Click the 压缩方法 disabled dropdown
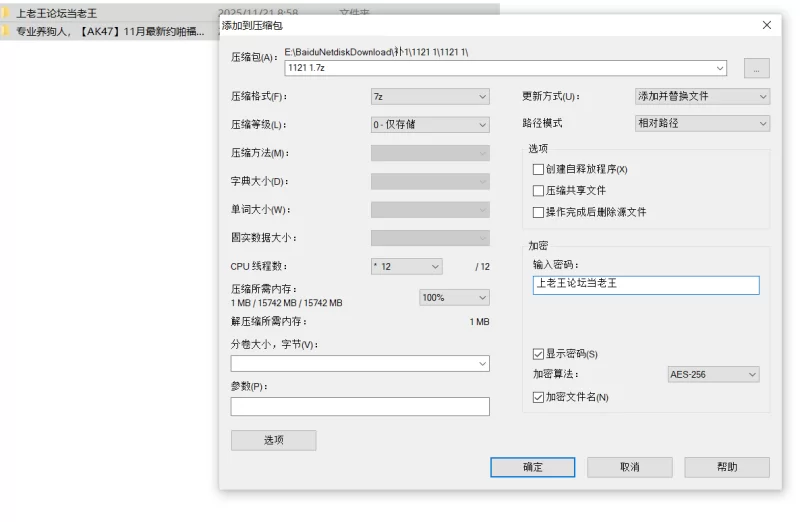Screen dimensions: 800x522 pyautogui.click(x=430, y=153)
